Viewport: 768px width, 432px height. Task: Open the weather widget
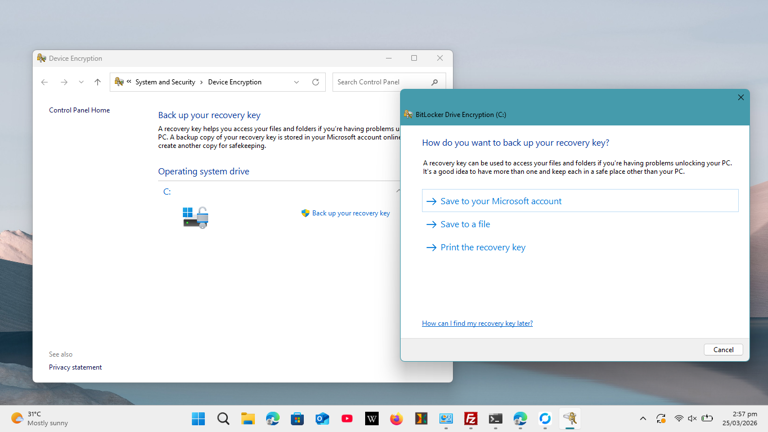40,419
